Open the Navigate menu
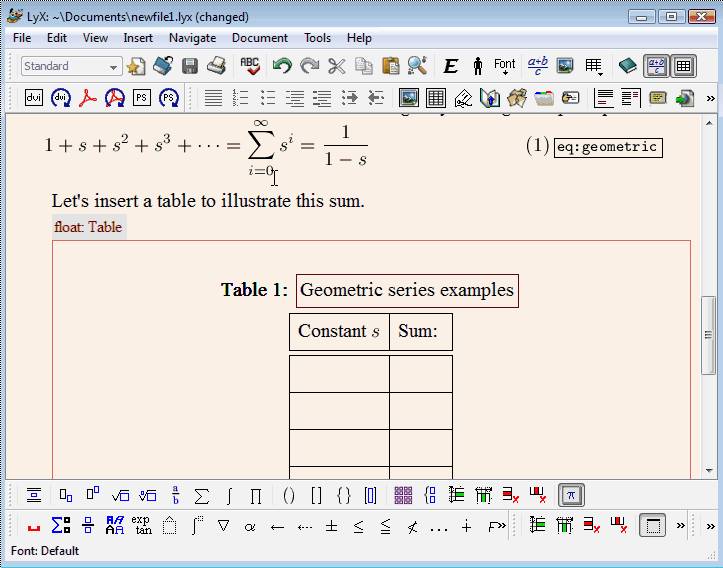The width and height of the screenshot is (723, 568). click(192, 38)
